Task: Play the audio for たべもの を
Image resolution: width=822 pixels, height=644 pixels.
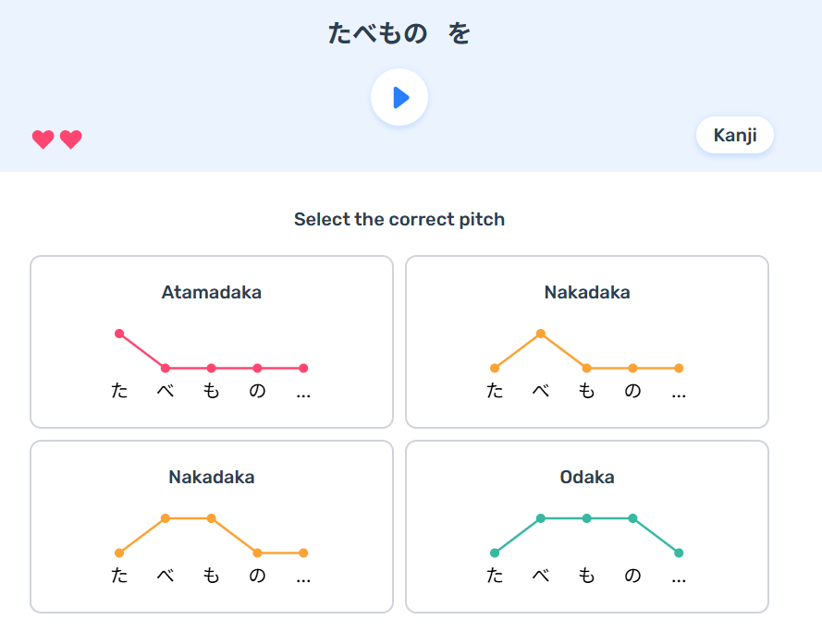Action: (399, 97)
